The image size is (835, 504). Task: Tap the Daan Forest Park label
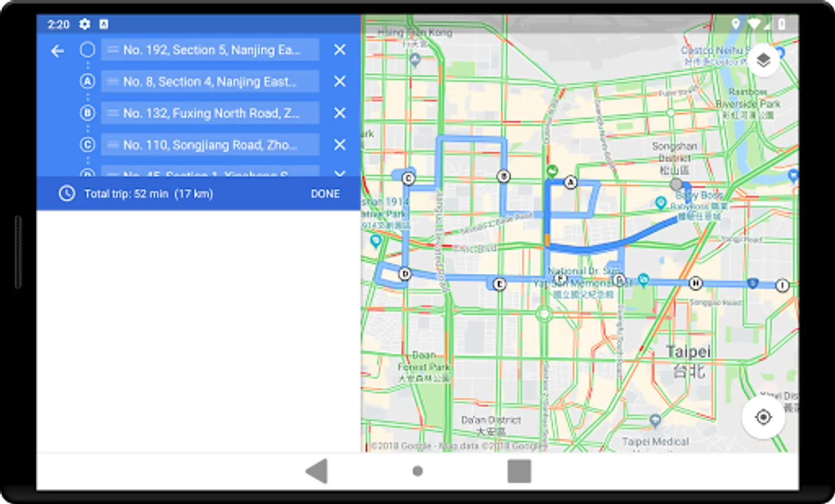[x=423, y=366]
